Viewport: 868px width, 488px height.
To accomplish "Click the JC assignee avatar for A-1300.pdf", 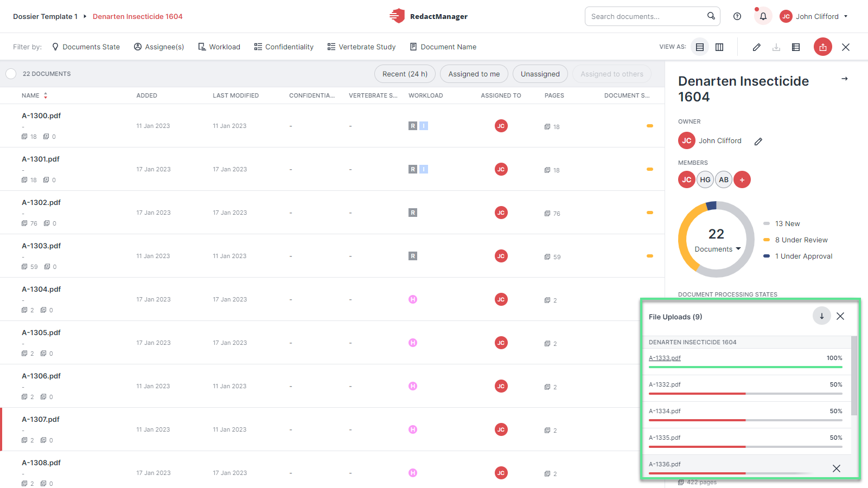I will (x=501, y=126).
